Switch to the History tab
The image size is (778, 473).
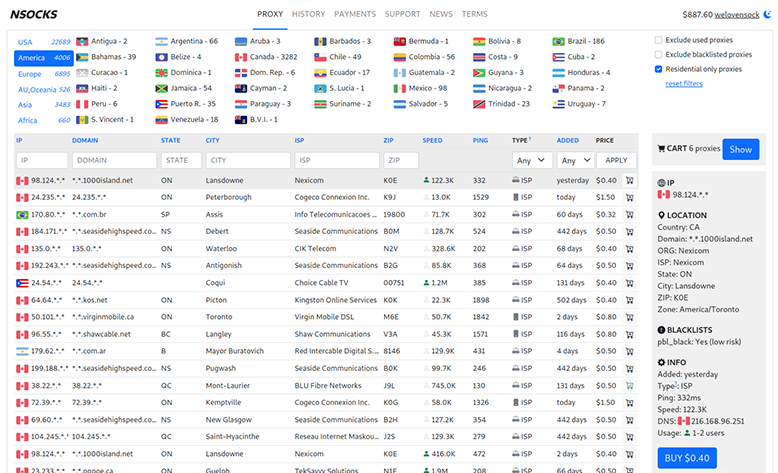pyautogui.click(x=308, y=15)
